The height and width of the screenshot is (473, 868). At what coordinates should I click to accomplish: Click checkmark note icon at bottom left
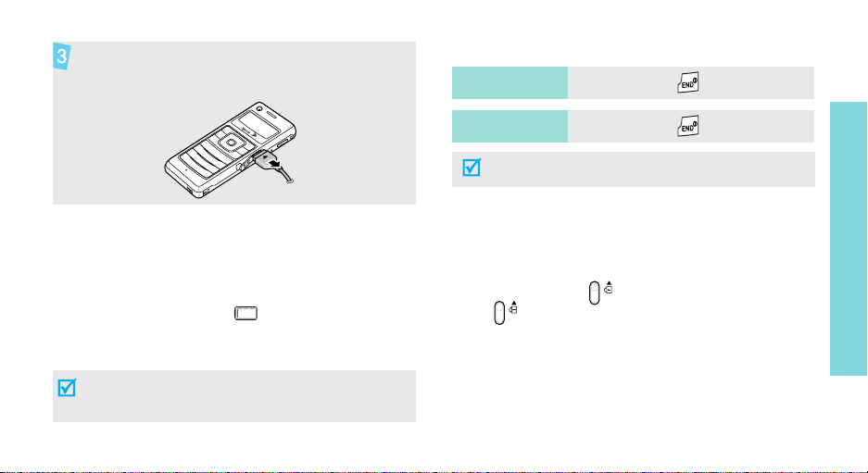(x=67, y=388)
